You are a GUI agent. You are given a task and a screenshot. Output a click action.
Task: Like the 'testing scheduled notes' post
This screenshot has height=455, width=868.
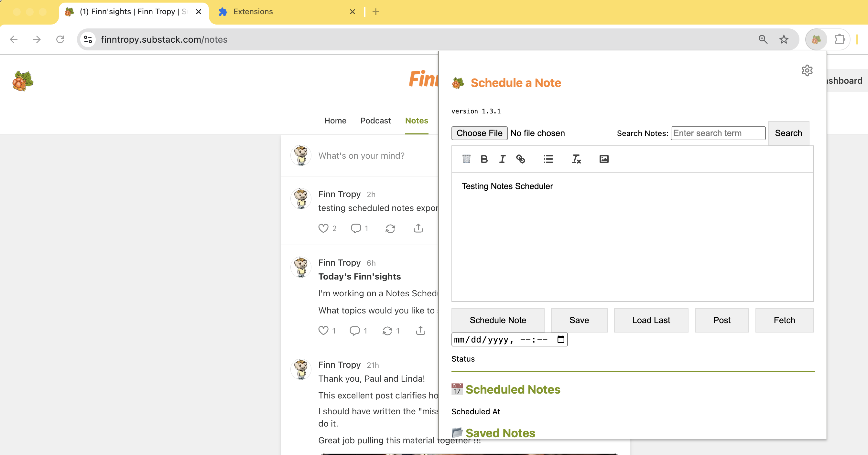coord(323,228)
